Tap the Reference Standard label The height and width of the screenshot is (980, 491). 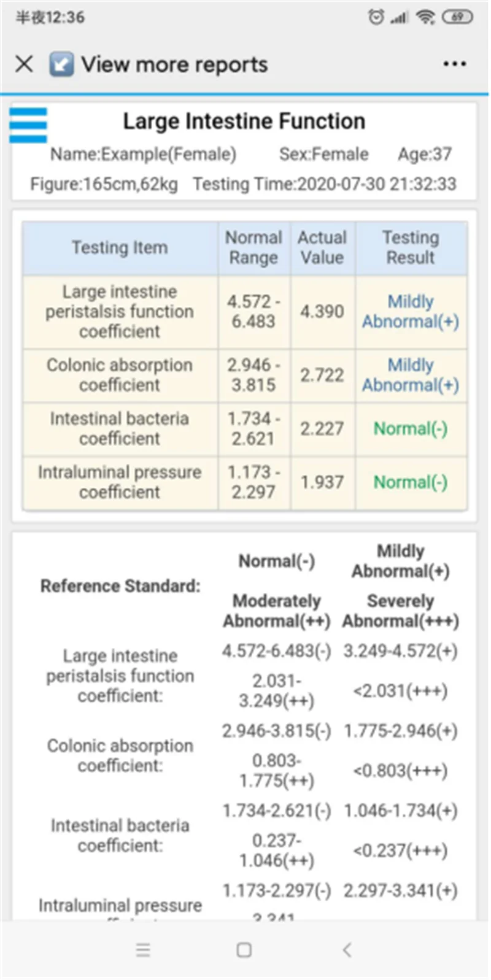(120, 586)
